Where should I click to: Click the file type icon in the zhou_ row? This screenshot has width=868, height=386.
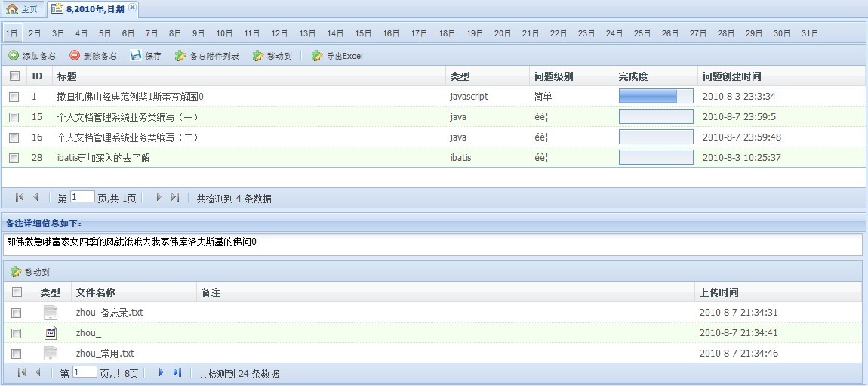coord(51,333)
